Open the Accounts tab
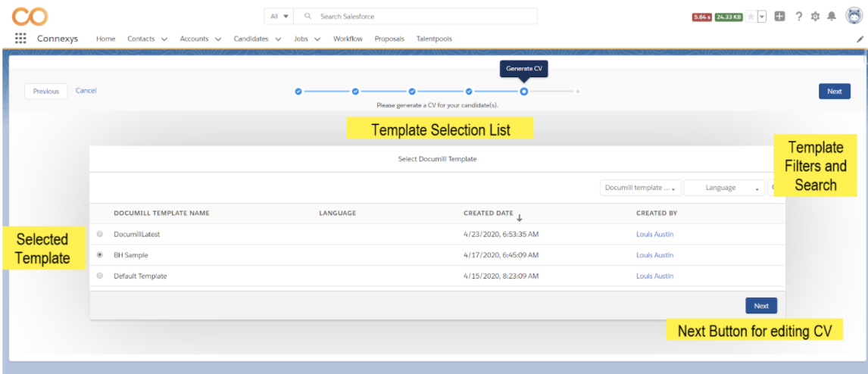Viewport: 868px width, 374px height. point(194,39)
